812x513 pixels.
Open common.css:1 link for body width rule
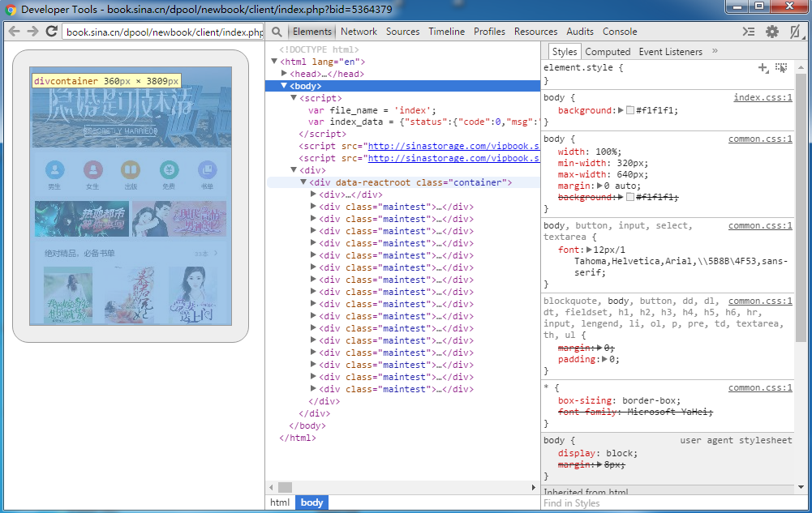[760, 139]
